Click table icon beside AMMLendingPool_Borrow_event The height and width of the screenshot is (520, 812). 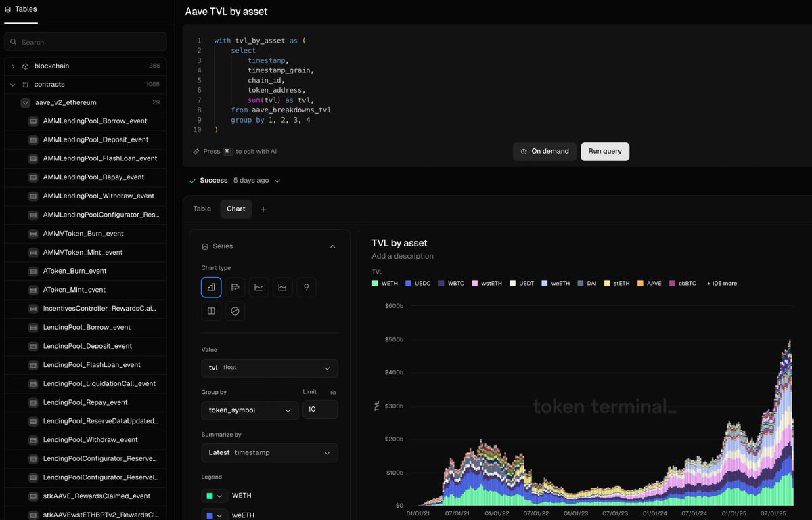click(33, 121)
